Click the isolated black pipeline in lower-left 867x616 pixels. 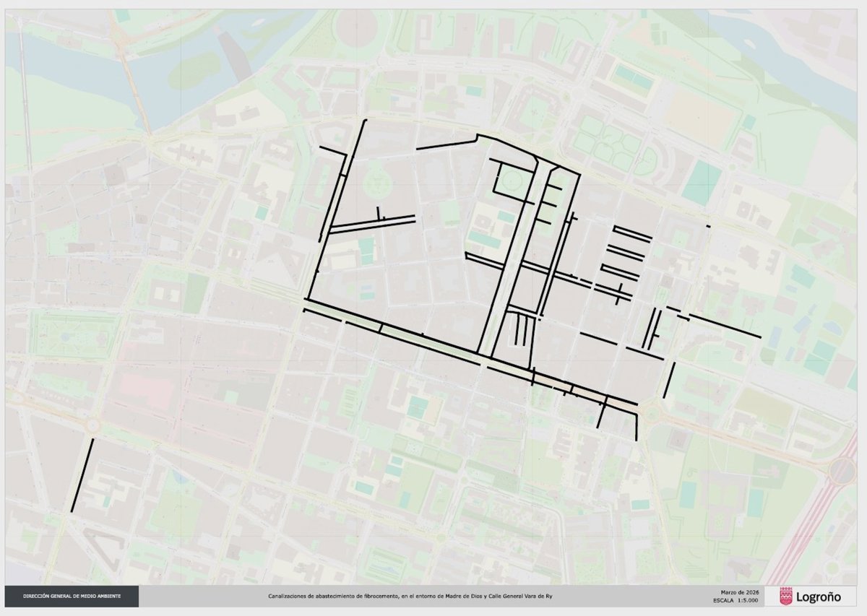click(82, 474)
